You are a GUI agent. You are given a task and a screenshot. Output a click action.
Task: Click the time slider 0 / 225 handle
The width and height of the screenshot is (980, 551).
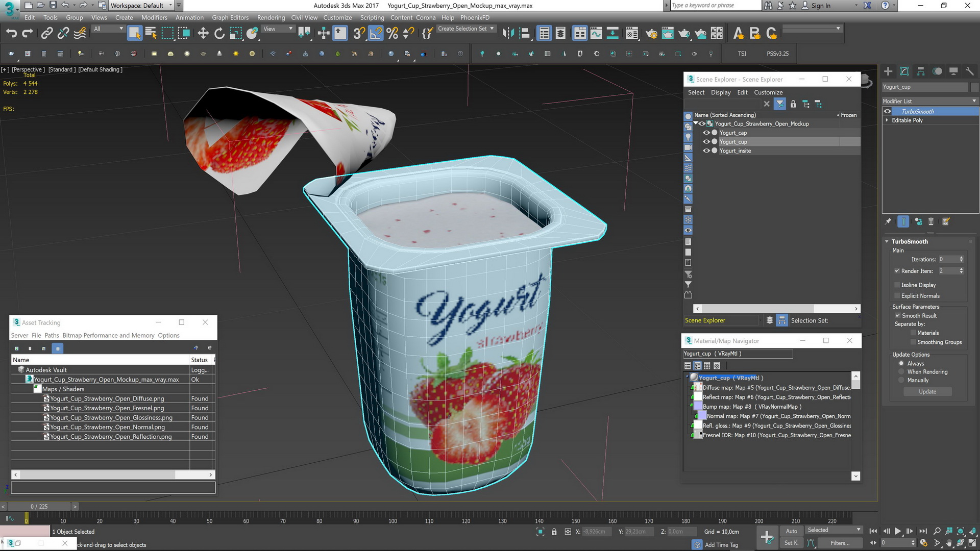pyautogui.click(x=39, y=507)
